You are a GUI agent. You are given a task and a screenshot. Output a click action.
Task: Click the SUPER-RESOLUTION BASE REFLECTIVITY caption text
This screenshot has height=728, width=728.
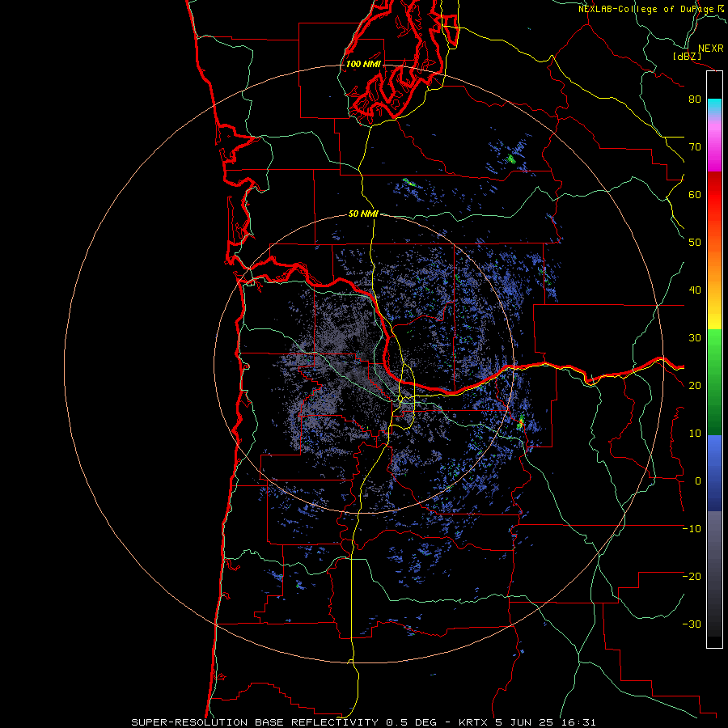256,722
